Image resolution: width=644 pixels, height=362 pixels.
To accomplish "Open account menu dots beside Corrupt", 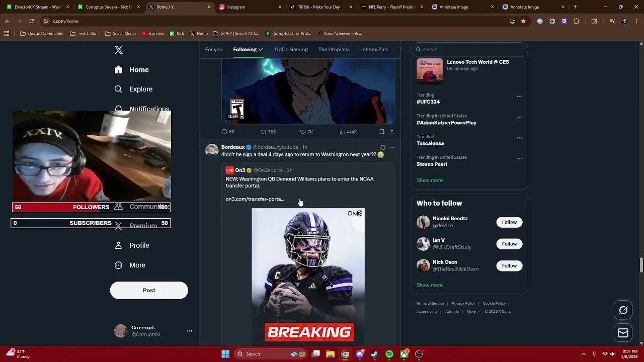I will click(190, 331).
